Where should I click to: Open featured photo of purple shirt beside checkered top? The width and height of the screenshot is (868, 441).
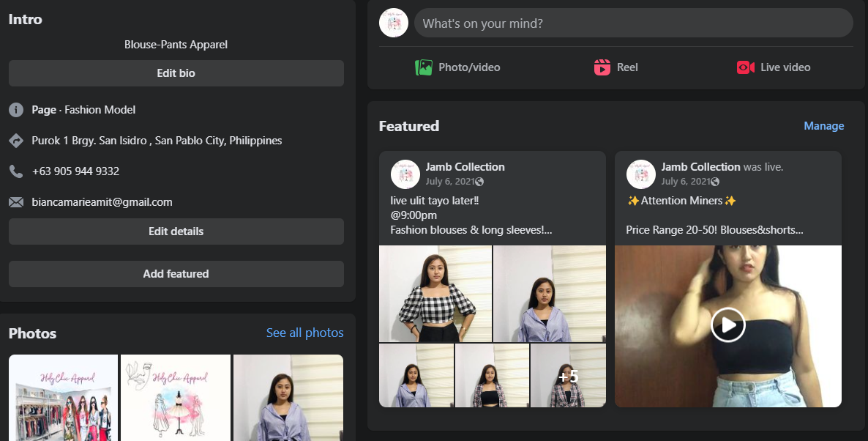click(x=550, y=294)
